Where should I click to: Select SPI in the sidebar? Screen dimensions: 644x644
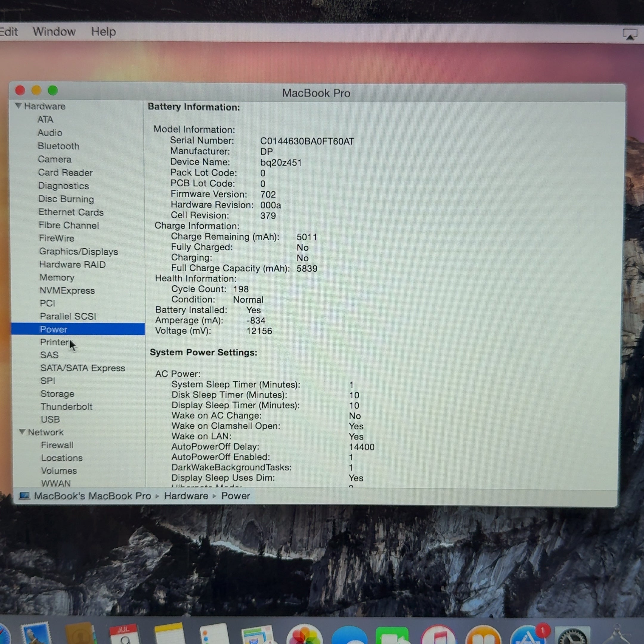click(48, 381)
